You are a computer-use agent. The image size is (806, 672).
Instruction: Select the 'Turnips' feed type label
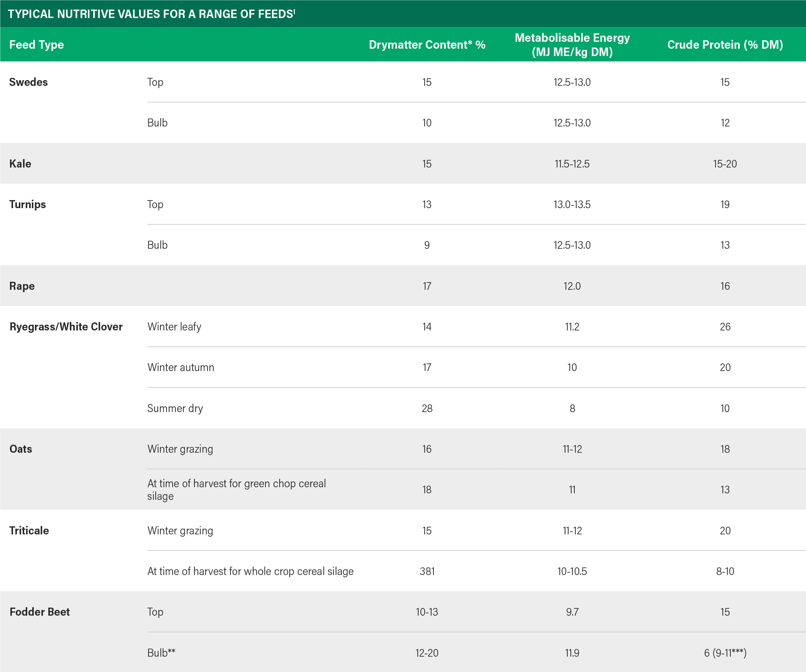pyautogui.click(x=27, y=204)
